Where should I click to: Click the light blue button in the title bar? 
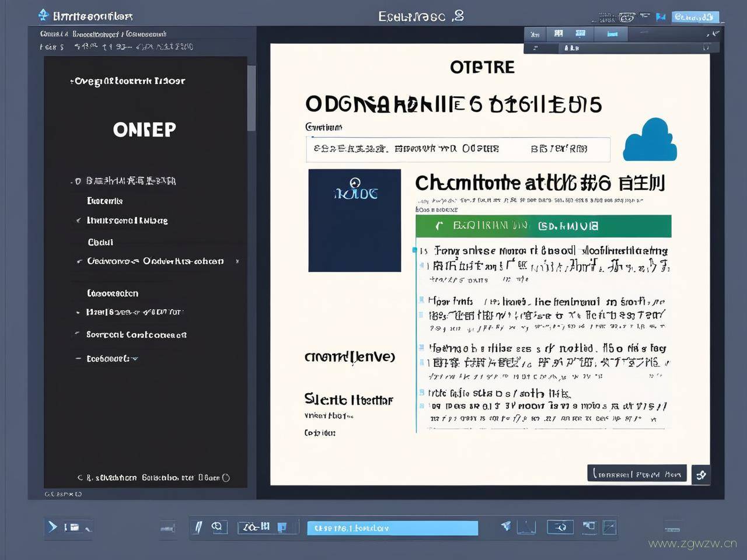pyautogui.click(x=694, y=17)
